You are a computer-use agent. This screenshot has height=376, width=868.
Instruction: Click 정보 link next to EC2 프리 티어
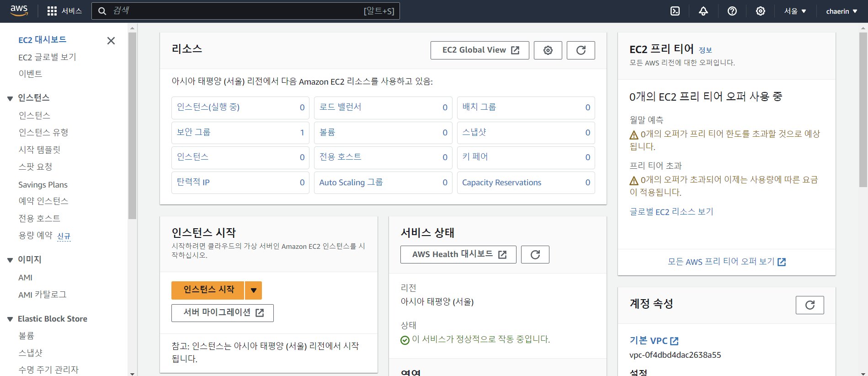[x=705, y=50]
